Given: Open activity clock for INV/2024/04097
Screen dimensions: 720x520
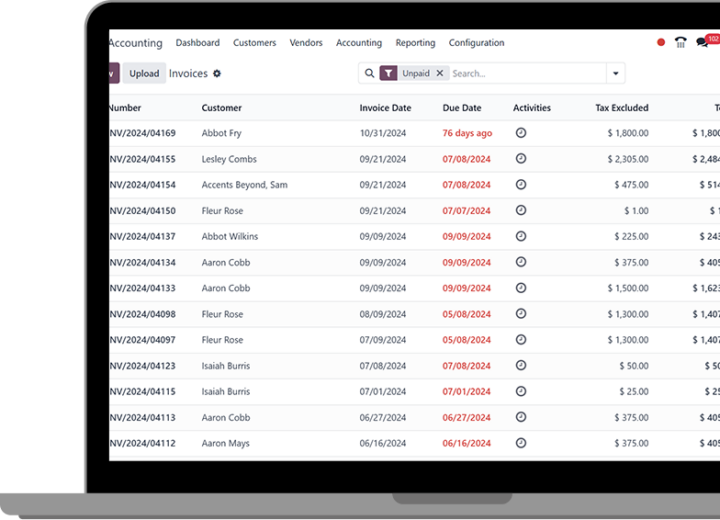Looking at the screenshot, I should [x=521, y=339].
